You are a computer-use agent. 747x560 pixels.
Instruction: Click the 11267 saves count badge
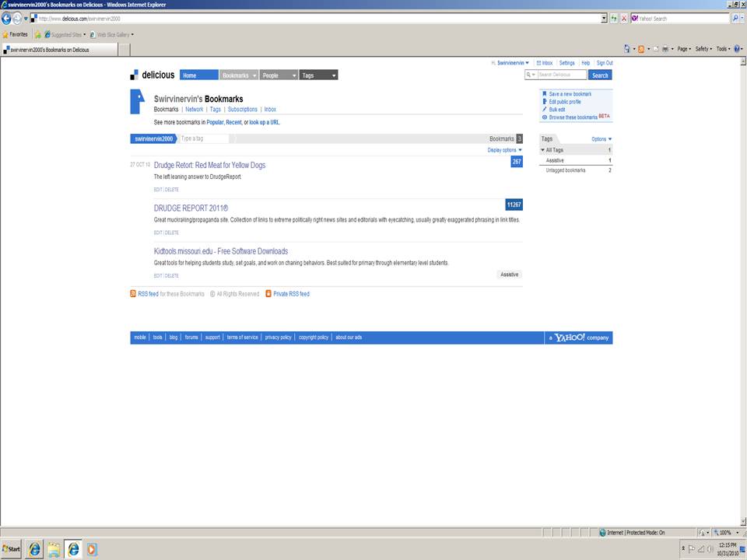(514, 205)
